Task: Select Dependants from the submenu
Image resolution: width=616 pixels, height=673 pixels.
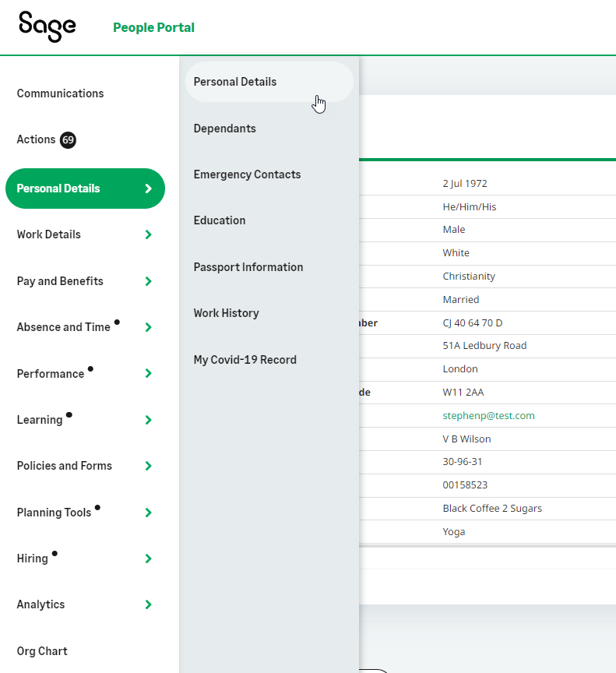Action: pyautogui.click(x=224, y=129)
